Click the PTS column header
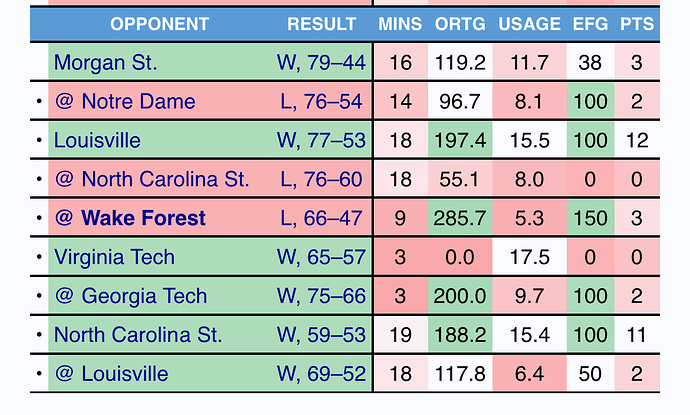 point(637,24)
